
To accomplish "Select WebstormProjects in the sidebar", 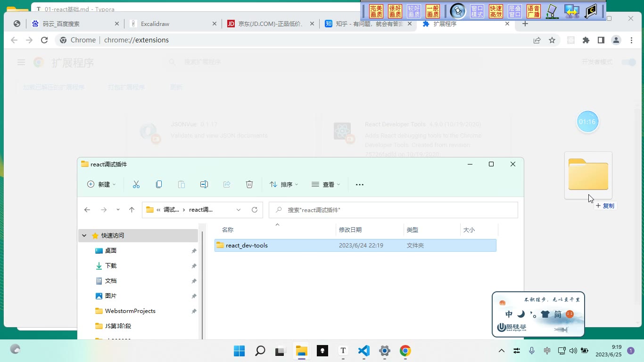I will (130, 311).
